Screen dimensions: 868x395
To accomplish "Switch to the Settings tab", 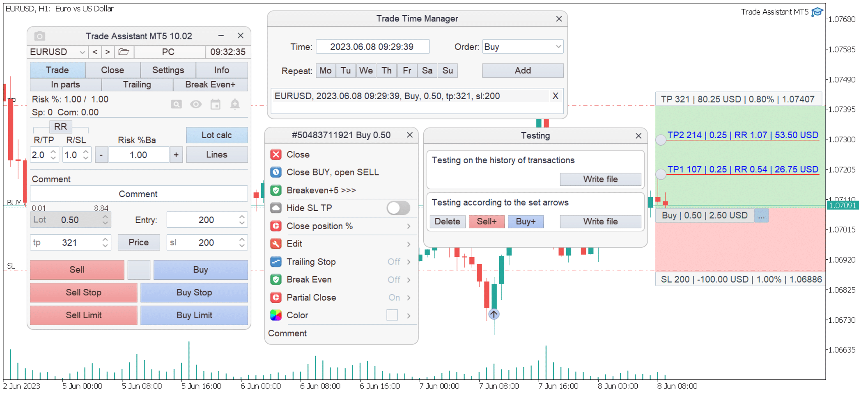I will (x=168, y=70).
